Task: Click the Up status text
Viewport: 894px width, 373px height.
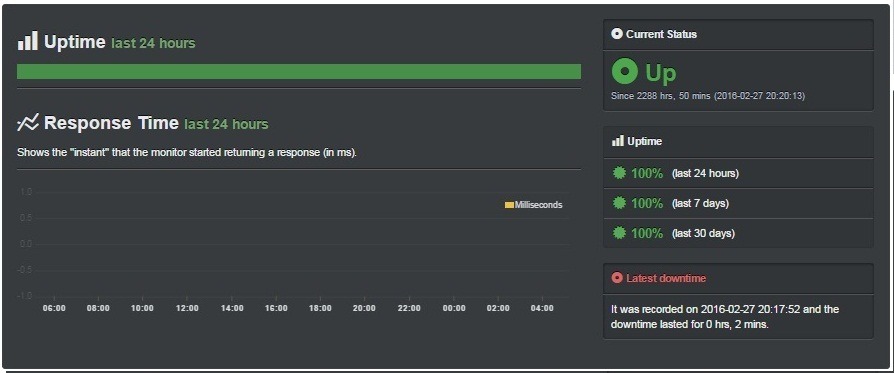Action: (x=661, y=73)
